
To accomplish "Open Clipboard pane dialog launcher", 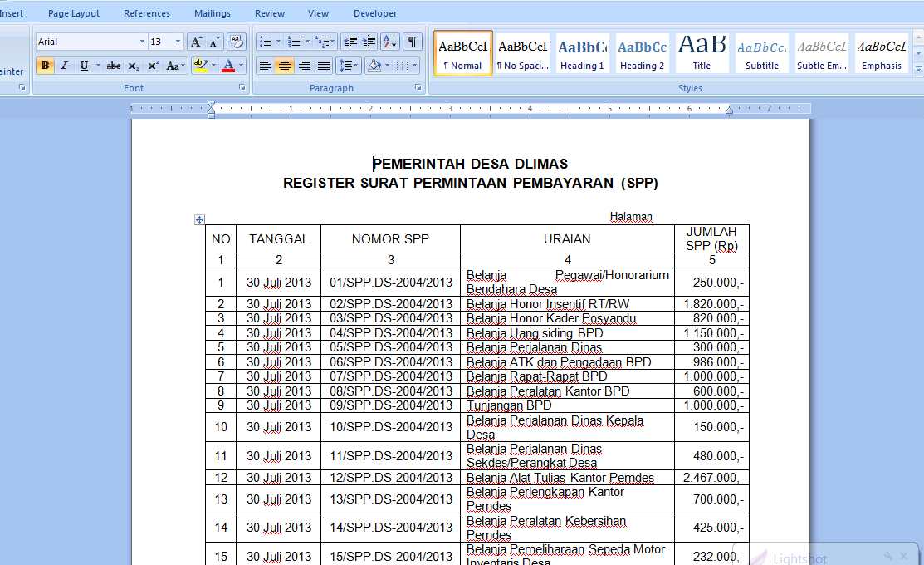I will (x=22, y=87).
